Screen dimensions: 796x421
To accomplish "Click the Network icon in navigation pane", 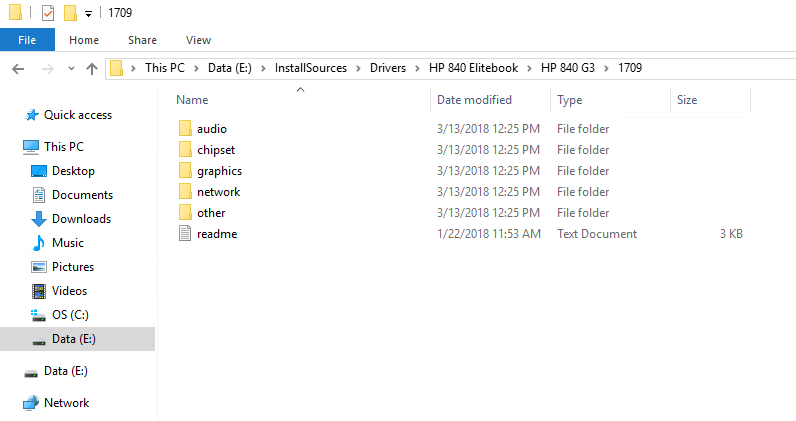I will pyautogui.click(x=32, y=403).
